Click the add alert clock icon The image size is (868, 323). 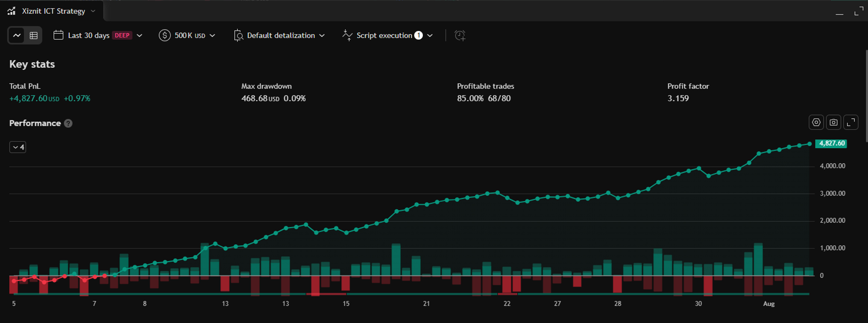pyautogui.click(x=460, y=35)
